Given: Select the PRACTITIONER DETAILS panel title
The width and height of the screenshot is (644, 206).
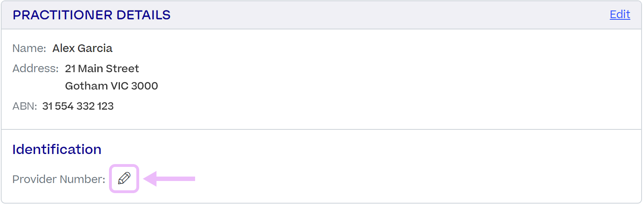Looking at the screenshot, I should pos(92,15).
